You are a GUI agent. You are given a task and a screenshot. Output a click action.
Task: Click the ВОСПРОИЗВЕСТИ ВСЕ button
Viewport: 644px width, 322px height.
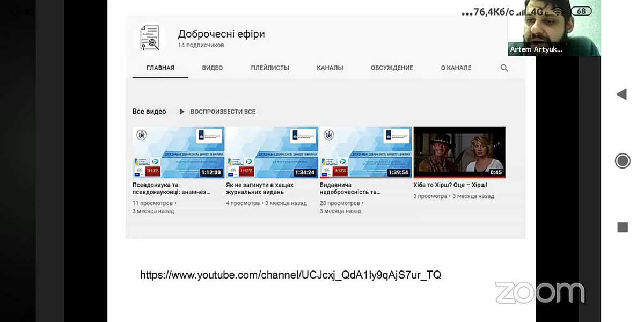223,112
